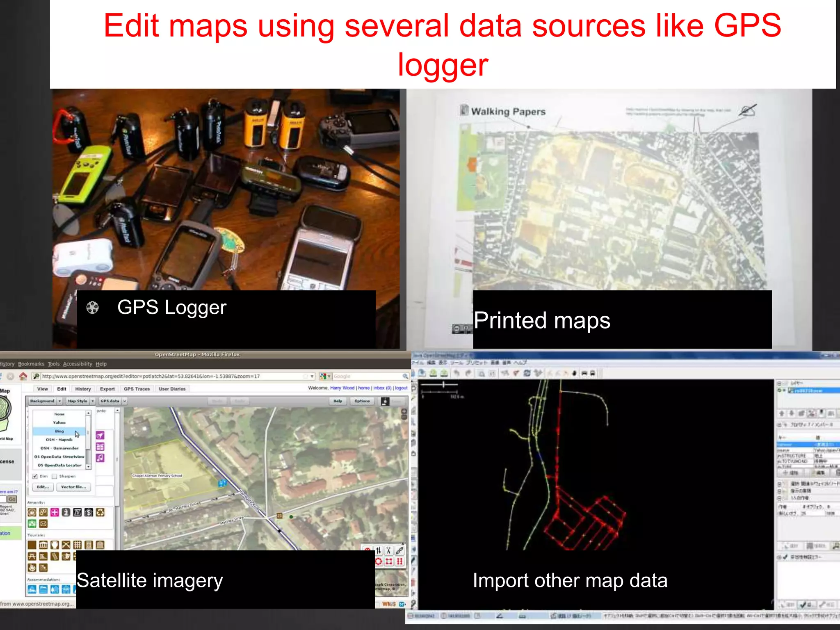Pick the envelope post box amenity icon

(x=43, y=523)
